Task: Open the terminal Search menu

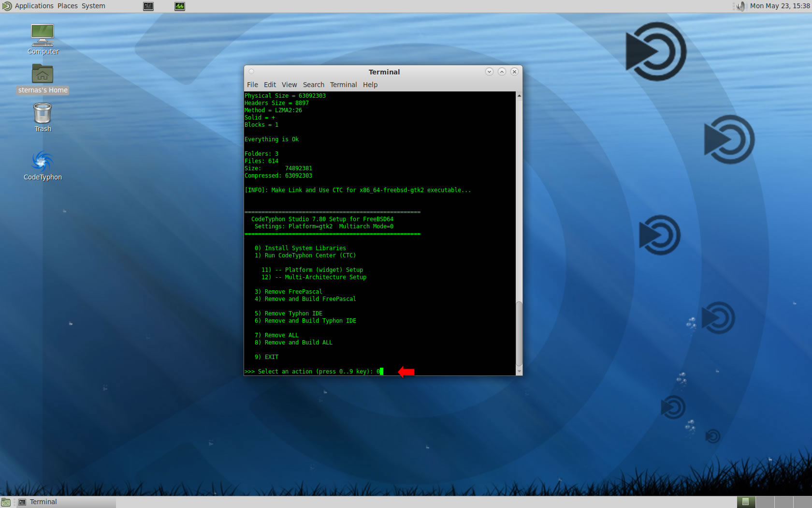Action: pyautogui.click(x=313, y=85)
